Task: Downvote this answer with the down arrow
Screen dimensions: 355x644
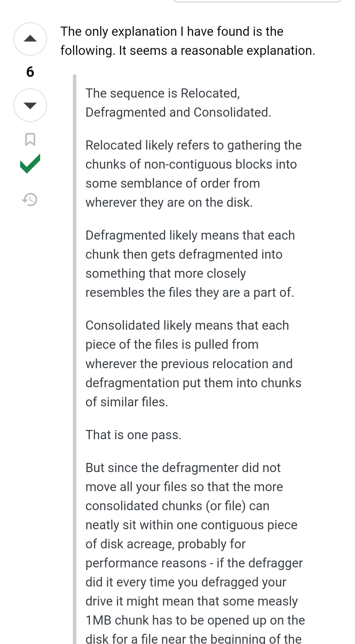Action: 30,105
